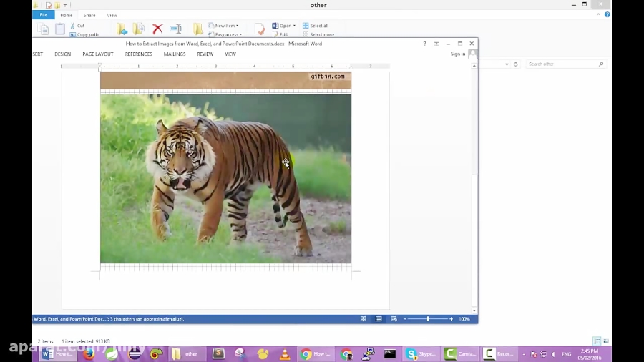The width and height of the screenshot is (644, 362).
Task: Switch Explorer to Large icons view icon
Action: pyautogui.click(x=606, y=341)
